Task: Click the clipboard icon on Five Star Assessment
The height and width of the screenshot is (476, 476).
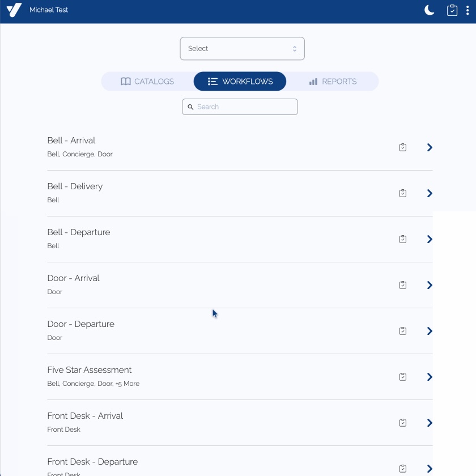Action: (403, 376)
